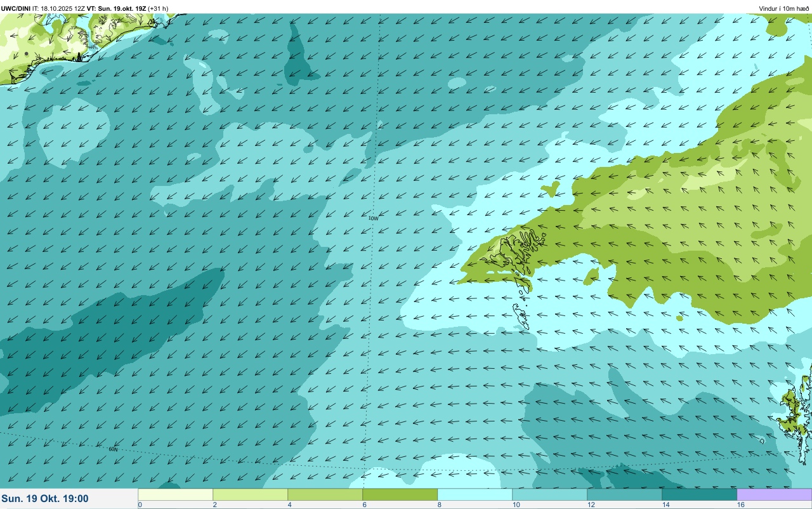Click the 'Vindur í 10m hæð' title
This screenshot has width=812, height=509.
pyautogui.click(x=783, y=8)
